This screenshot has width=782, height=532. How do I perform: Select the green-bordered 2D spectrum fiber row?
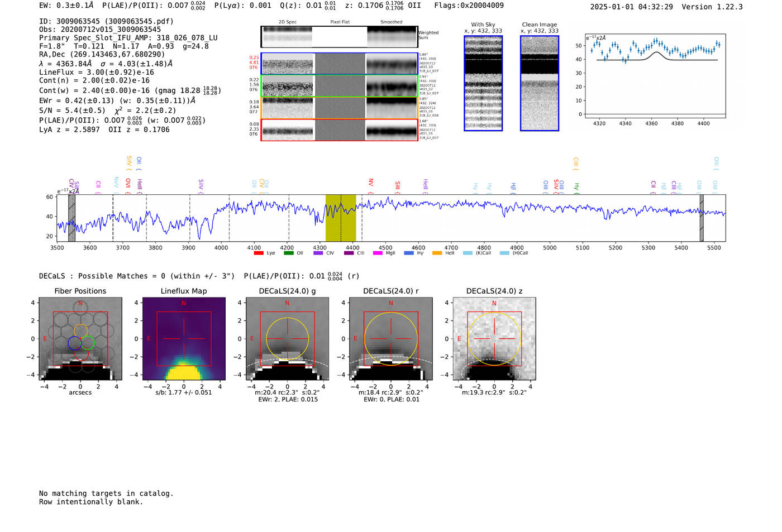[x=339, y=86]
